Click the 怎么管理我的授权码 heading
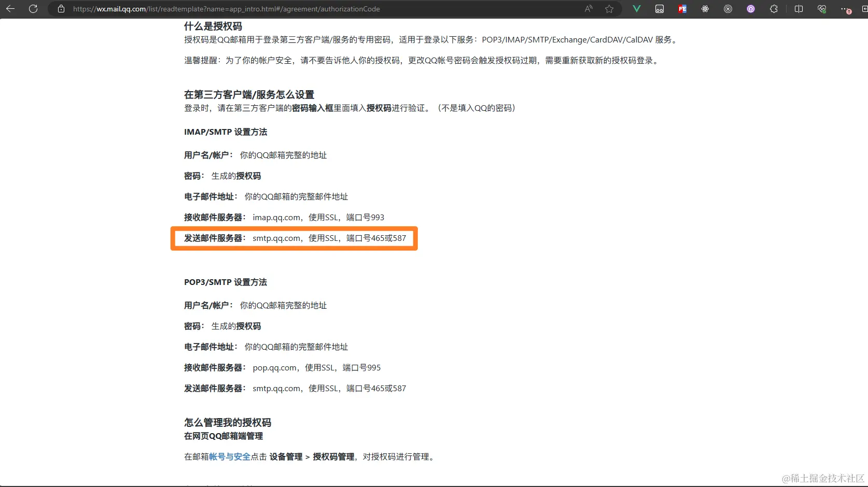Image resolution: width=868 pixels, height=487 pixels. pos(228,422)
